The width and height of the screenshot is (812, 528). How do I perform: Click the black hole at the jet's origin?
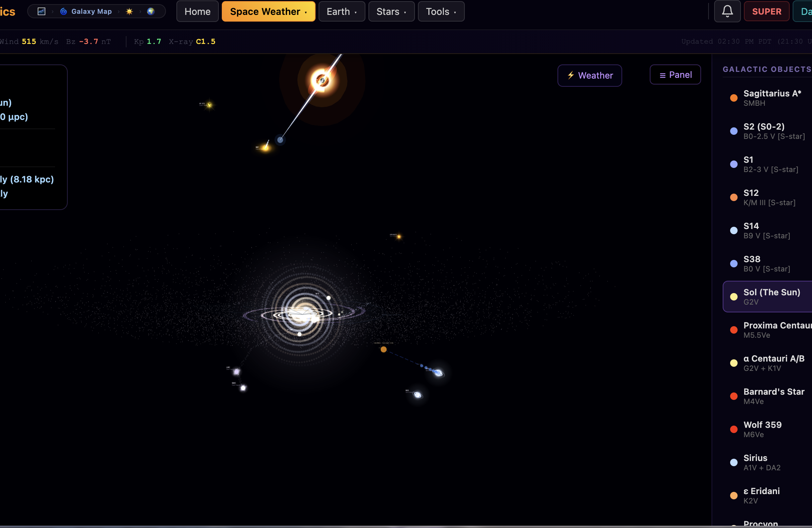(322, 80)
